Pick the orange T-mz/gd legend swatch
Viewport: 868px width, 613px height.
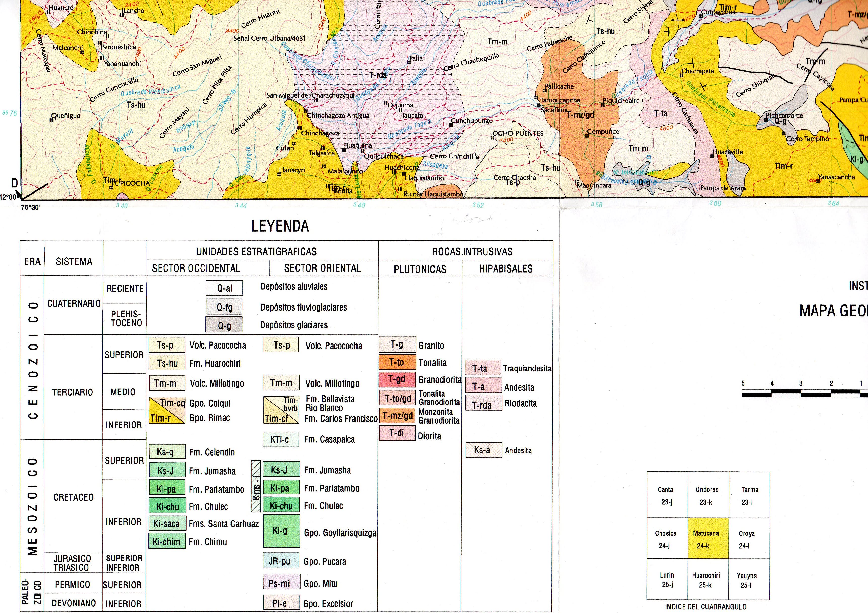(x=397, y=416)
